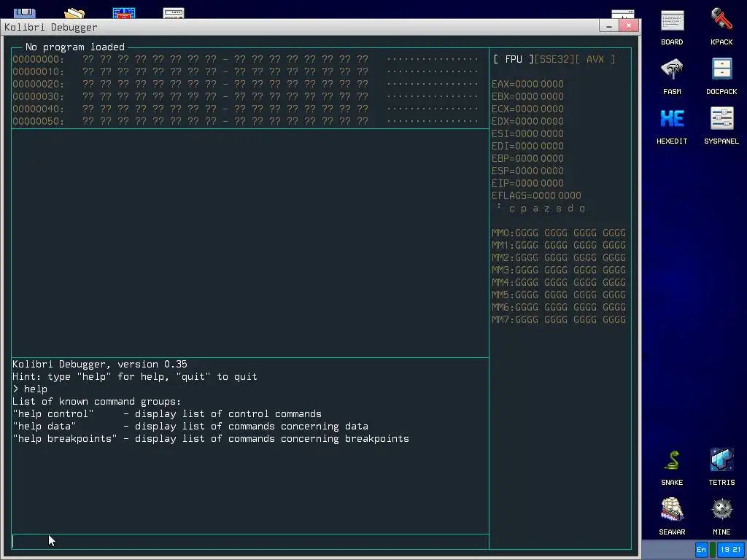747x560 pixels.
Task: Click the "help breakpoints" help entry
Action: (211, 438)
